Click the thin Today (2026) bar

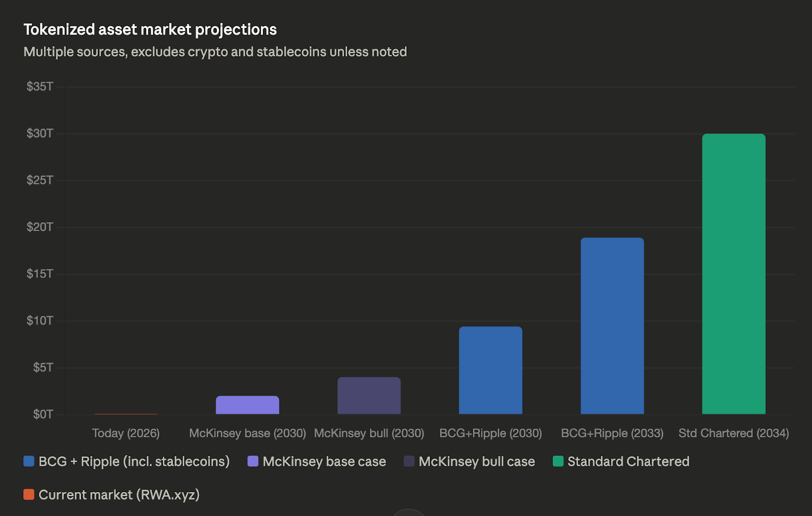click(126, 414)
